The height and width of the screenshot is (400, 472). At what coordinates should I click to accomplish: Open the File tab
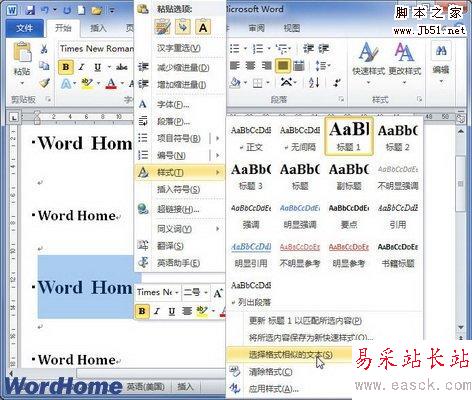tap(24, 29)
